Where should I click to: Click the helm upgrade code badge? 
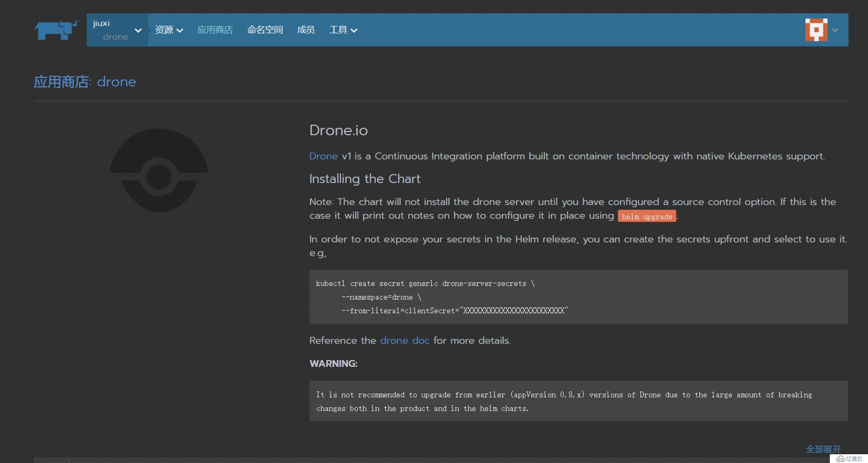(x=647, y=216)
